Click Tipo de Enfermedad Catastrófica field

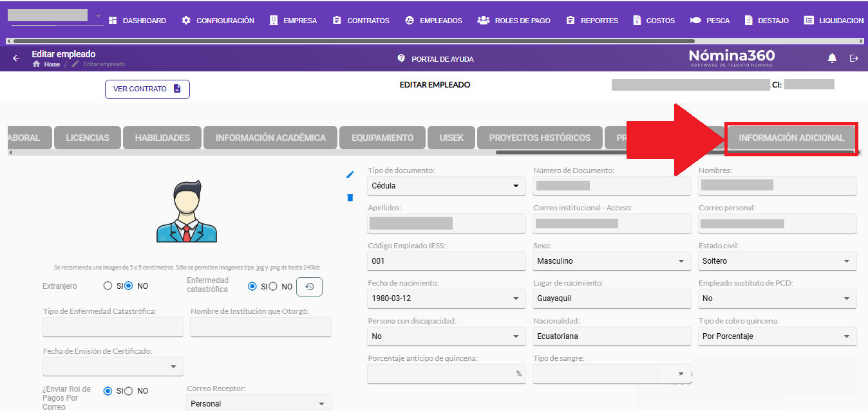pyautogui.click(x=113, y=327)
